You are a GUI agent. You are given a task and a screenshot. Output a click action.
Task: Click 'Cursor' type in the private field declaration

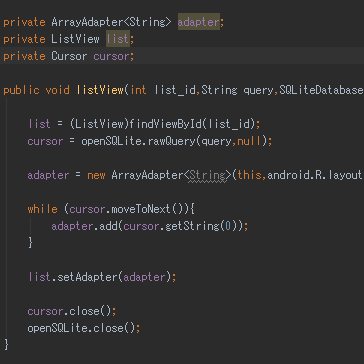69,56
